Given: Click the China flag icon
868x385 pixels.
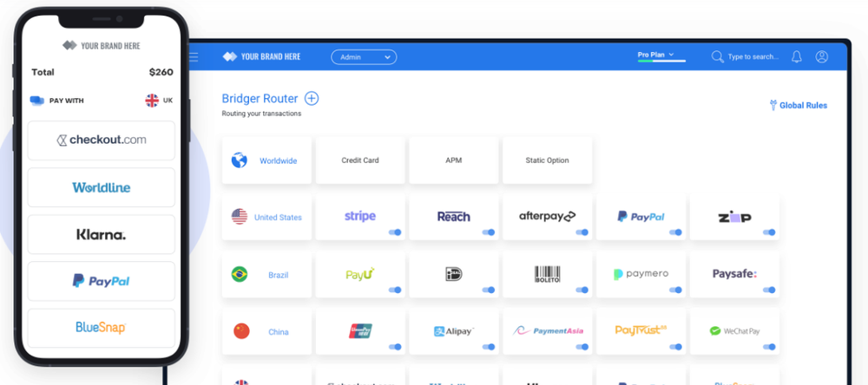Looking at the screenshot, I should click(x=241, y=331).
